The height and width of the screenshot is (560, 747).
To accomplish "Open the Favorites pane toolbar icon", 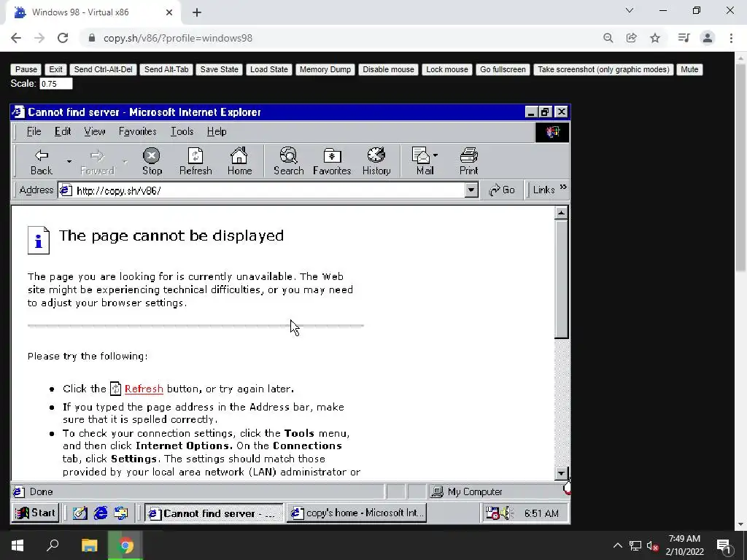I will point(332,162).
